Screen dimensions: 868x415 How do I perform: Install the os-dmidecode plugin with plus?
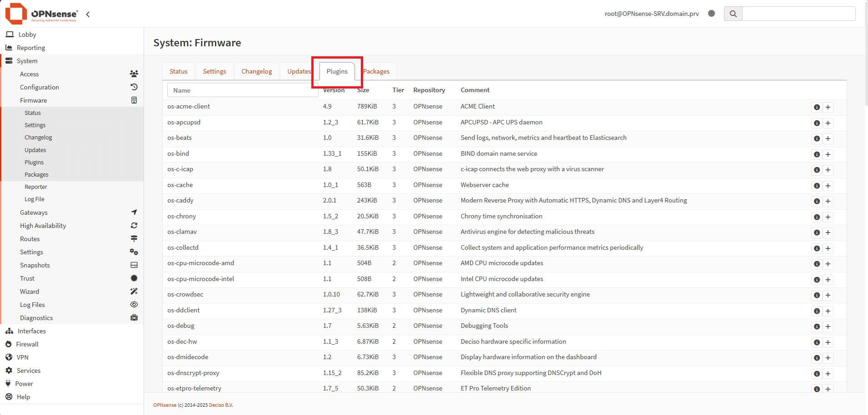point(828,358)
